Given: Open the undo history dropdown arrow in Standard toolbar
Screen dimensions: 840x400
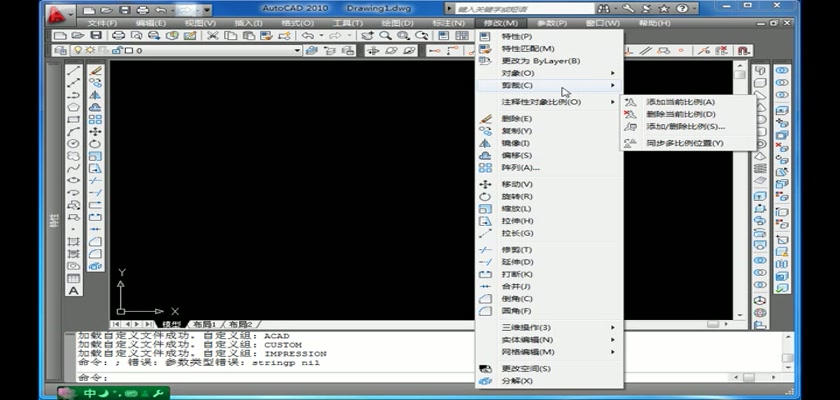Looking at the screenshot, I should [321, 35].
